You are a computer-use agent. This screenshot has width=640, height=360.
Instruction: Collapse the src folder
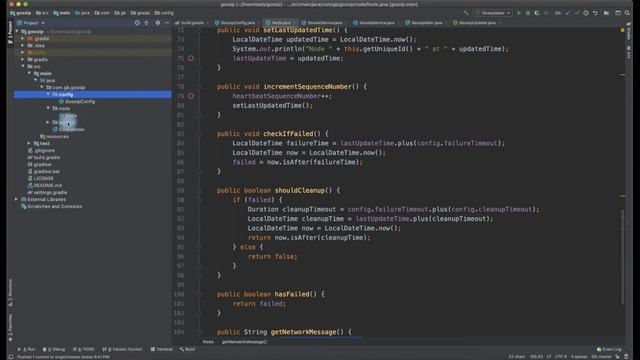pyautogui.click(x=23, y=66)
